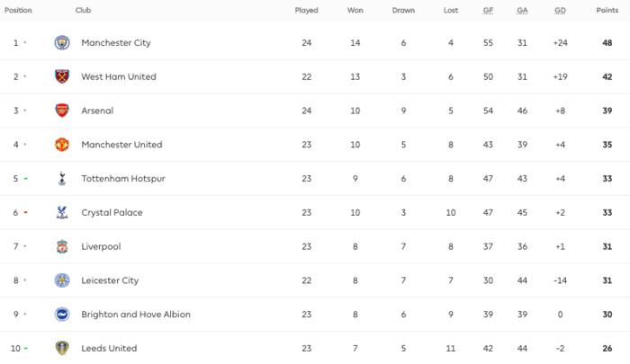Screen dimensions: 630x364
Task: Click the GD column header abbreviation
Action: [560, 11]
